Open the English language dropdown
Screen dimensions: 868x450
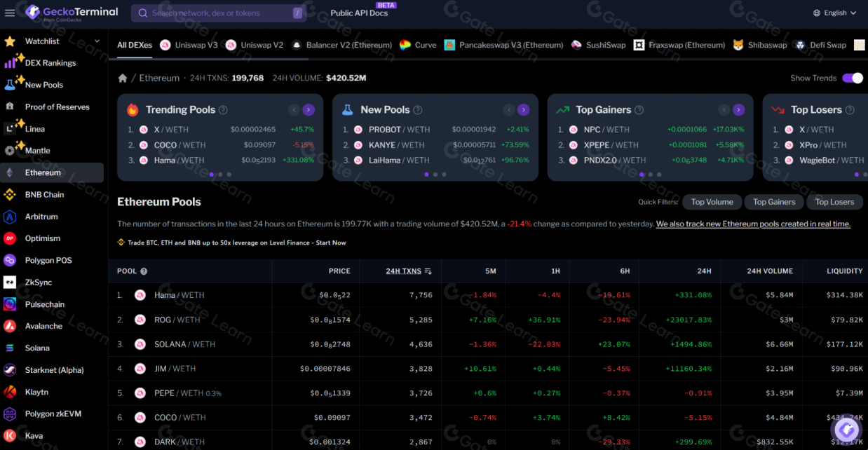point(834,13)
